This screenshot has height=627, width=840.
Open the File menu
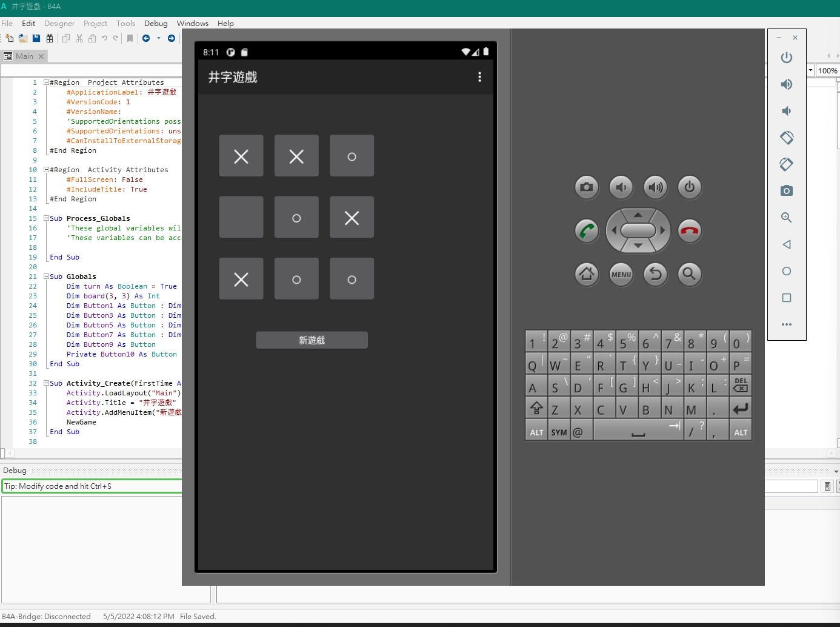pyautogui.click(x=7, y=24)
